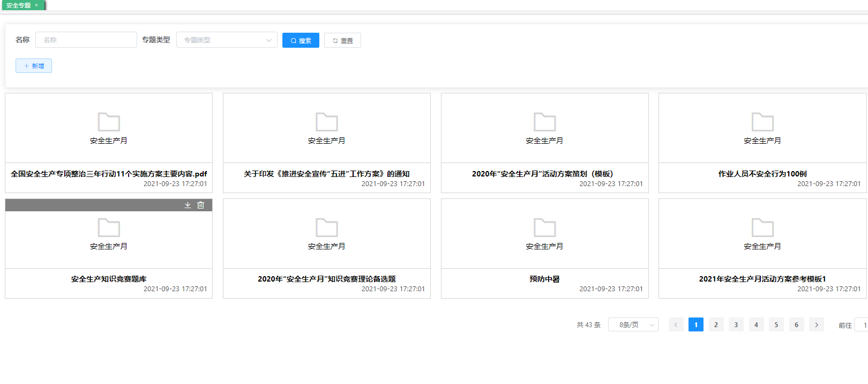Click the 名称 search input field
The image size is (868, 384).
click(86, 40)
